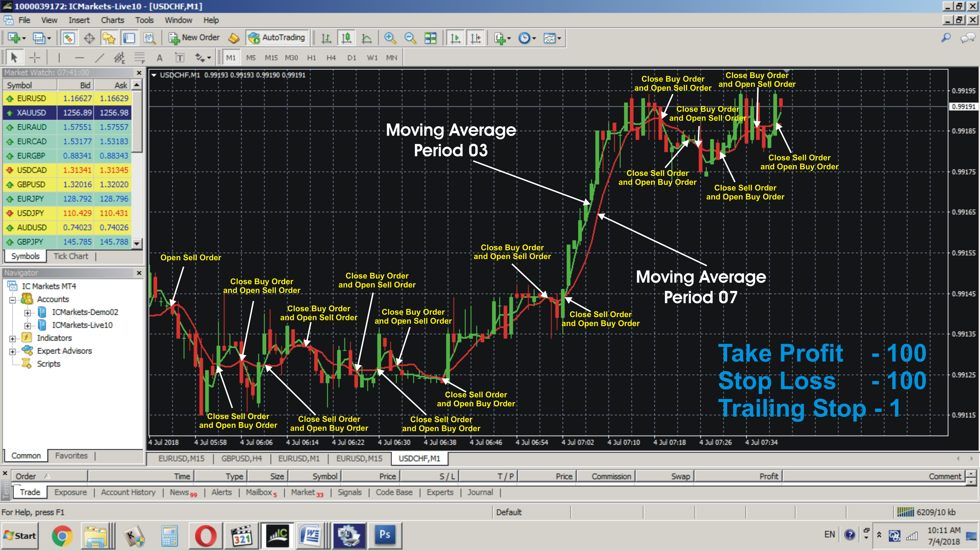This screenshot has height=551, width=980.
Task: Click the Templates toolbar icon
Action: pos(549,38)
